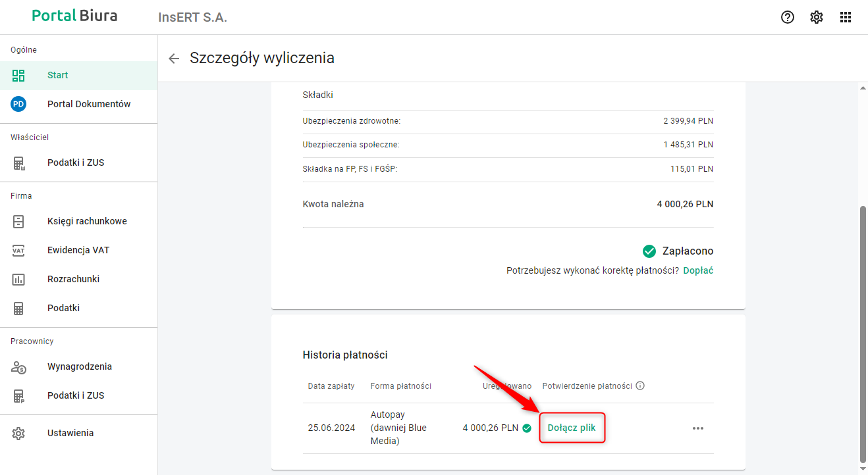Click the vertical scrollbar on the right
Screen dimensions: 868x475
[862, 329]
